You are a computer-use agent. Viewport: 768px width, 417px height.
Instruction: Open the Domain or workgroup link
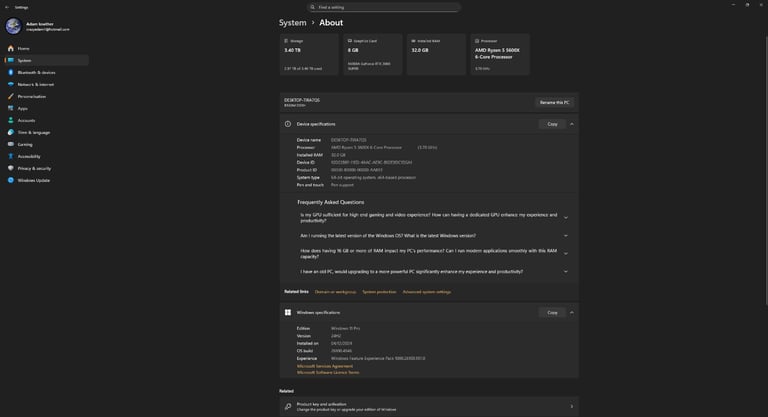pos(336,292)
